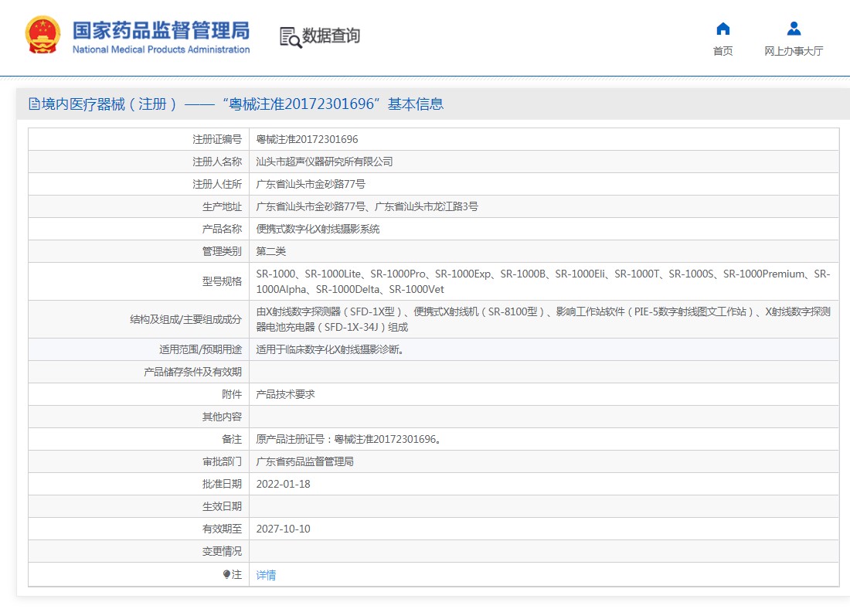Click production address mentioning 龙江路3号
This screenshot has width=850, height=616.
coord(367,206)
